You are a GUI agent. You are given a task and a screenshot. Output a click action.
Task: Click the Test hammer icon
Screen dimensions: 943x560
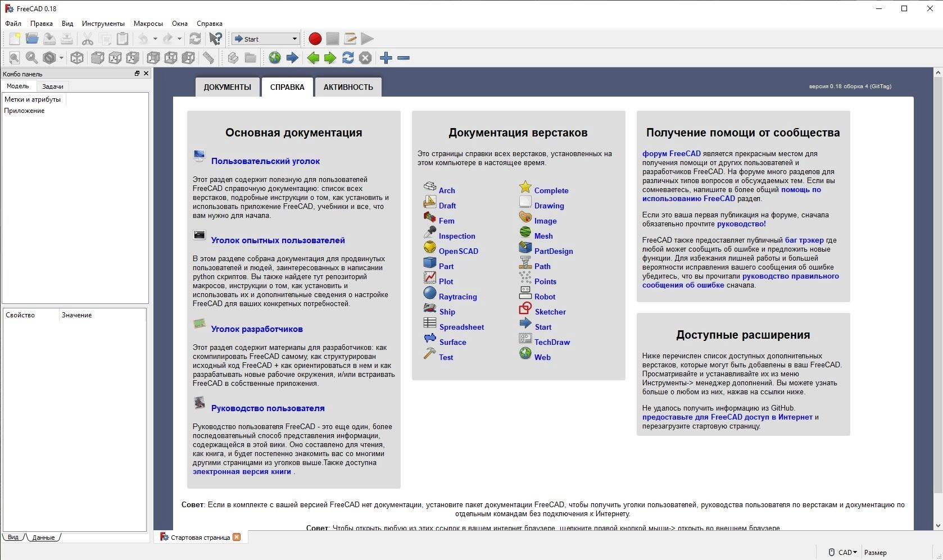tap(430, 353)
